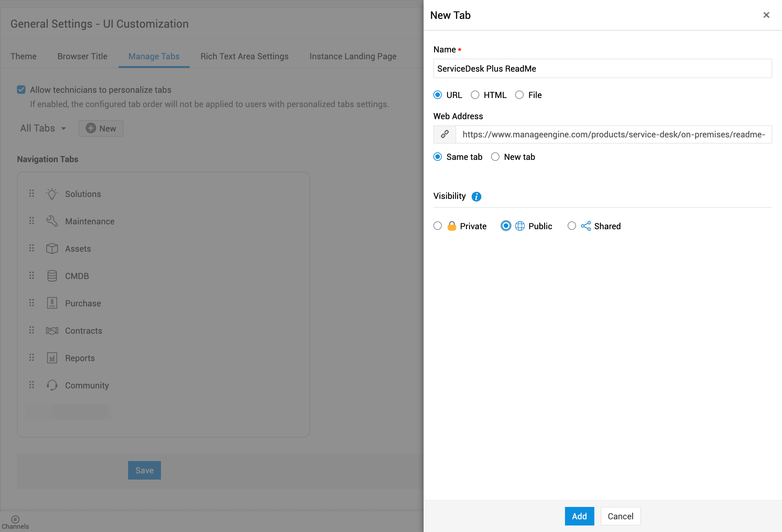
Task: Select the Maintenance navigation tab row
Action: 163,221
